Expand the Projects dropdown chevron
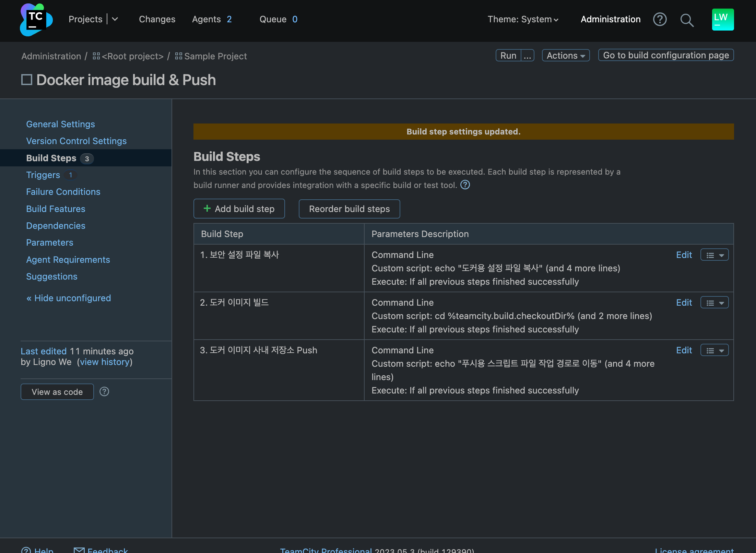Screen dimensions: 756x553 coord(115,19)
